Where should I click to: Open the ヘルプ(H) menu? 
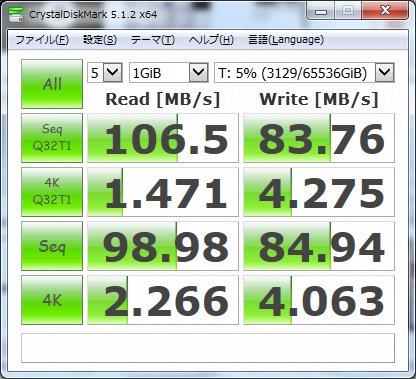(211, 40)
